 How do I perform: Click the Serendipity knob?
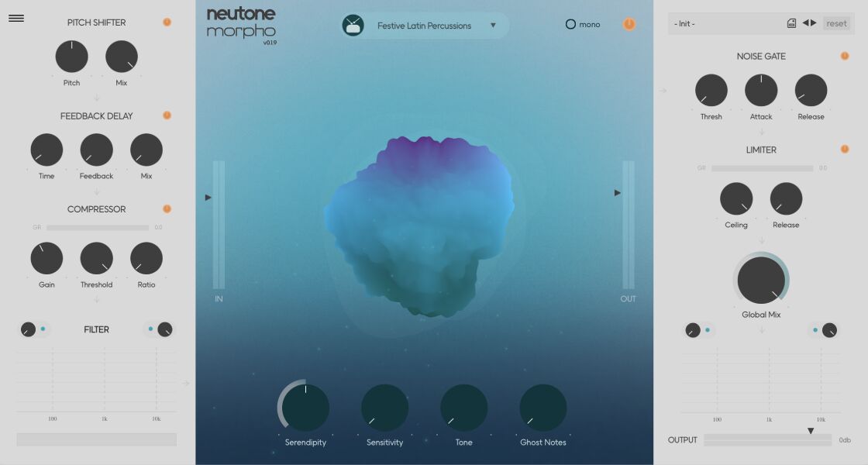point(305,407)
